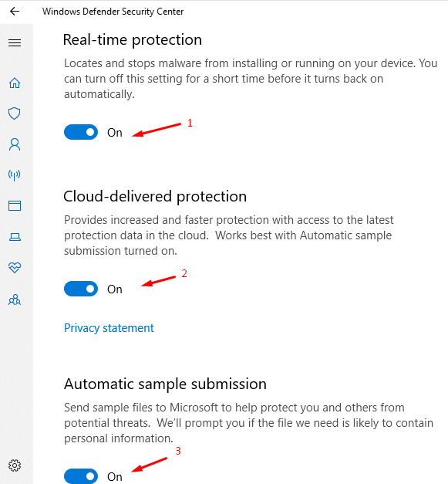Click the Automatic sample submission heading

165,384
